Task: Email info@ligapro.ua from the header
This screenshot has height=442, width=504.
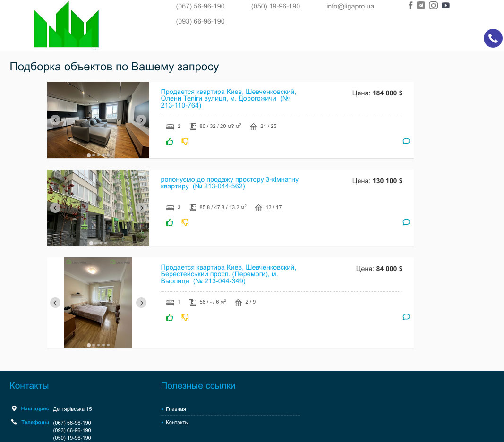Action: [x=350, y=6]
